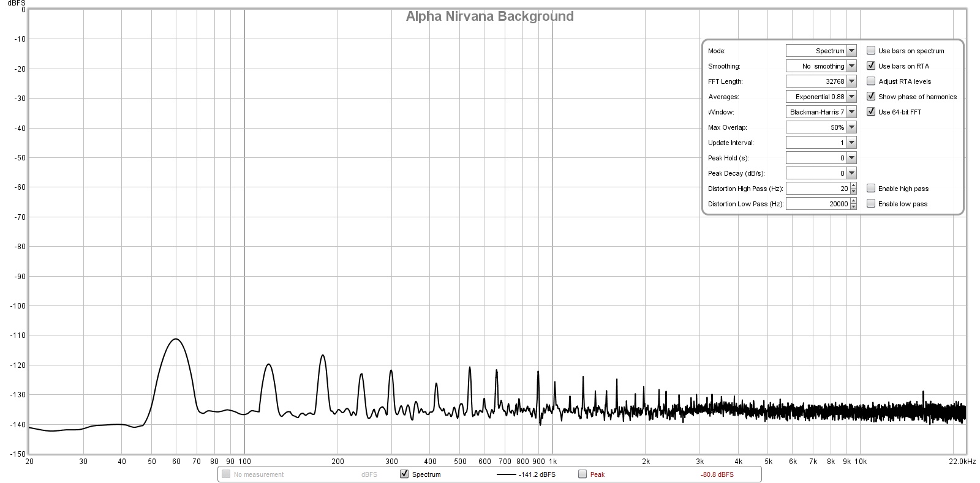Adjust the Distortion Low Pass value stepper

854,204
